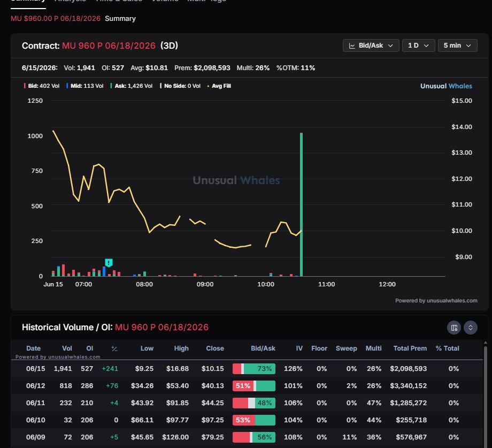Screen dimensions: 492x448
Task: Select the 06/10 date cell
Action: pyautogui.click(x=35, y=420)
